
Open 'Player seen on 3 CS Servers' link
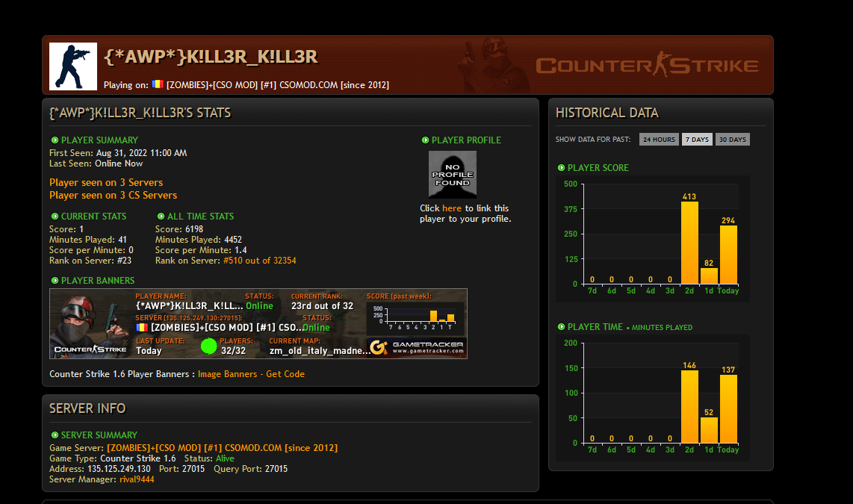113,195
